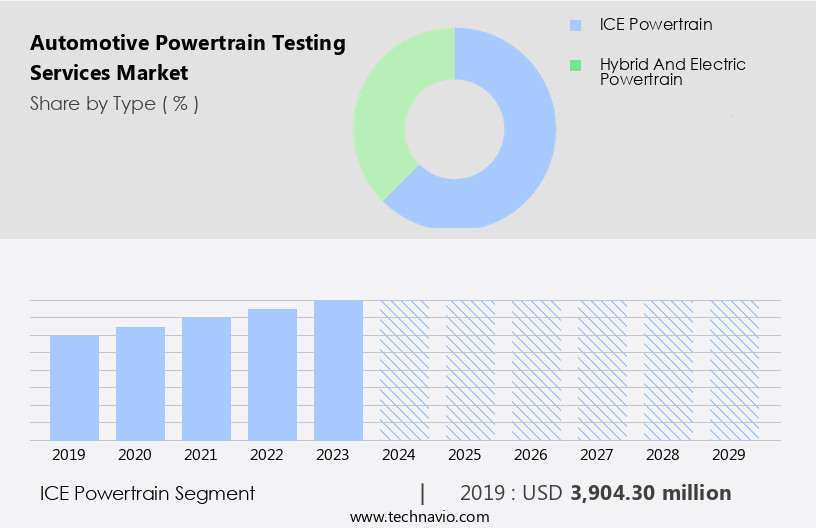This screenshot has height=528, width=816.
Task: Click the 2023 solid bar
Action: [x=339, y=370]
